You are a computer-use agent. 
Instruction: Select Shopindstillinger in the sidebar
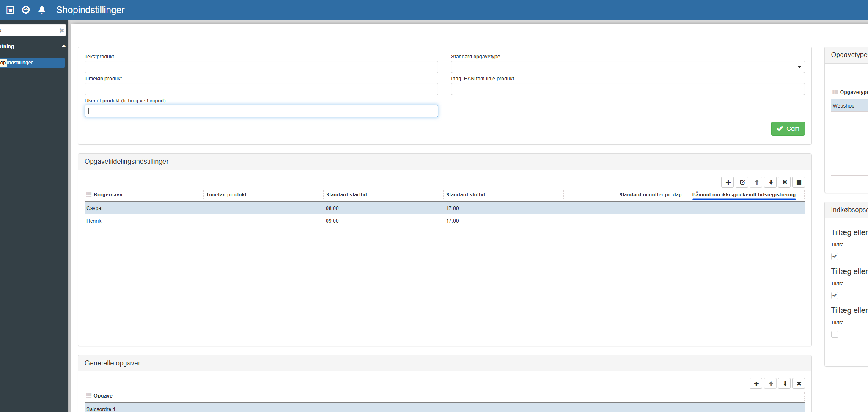click(32, 63)
